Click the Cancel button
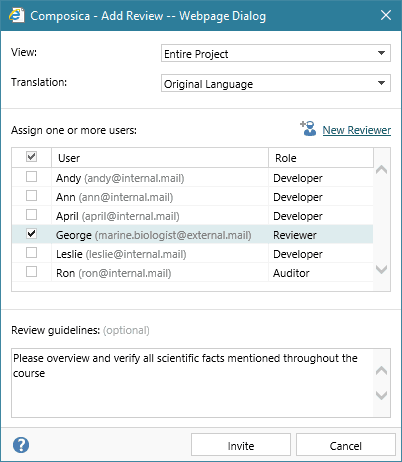The width and height of the screenshot is (402, 462). click(346, 445)
